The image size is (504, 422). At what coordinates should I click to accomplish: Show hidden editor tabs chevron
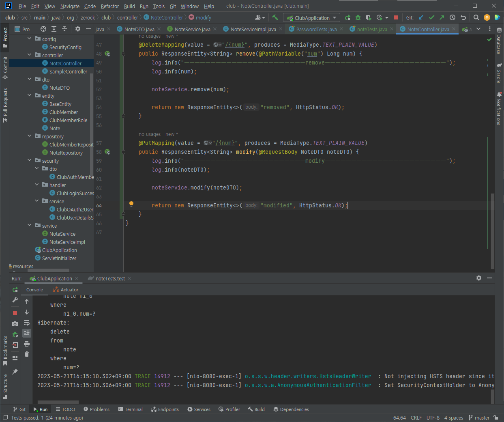pos(478,29)
